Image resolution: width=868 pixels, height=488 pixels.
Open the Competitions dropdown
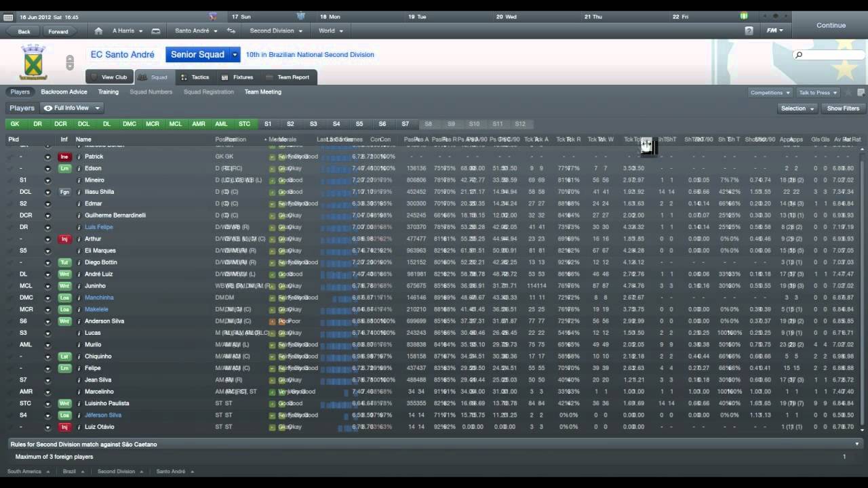coord(770,92)
